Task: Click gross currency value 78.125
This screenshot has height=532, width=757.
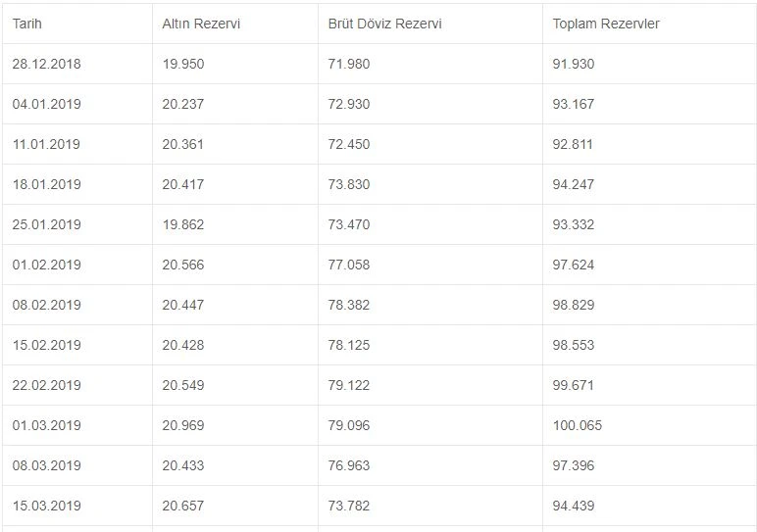Action: 349,345
